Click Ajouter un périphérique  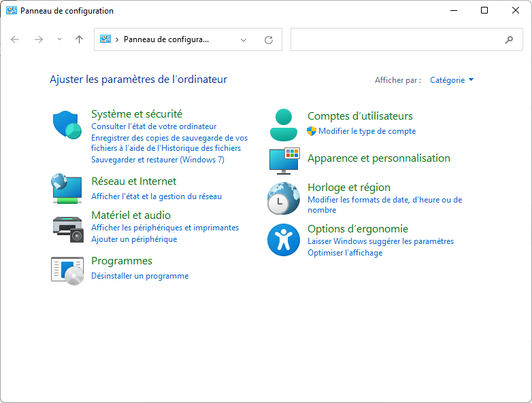tap(134, 239)
